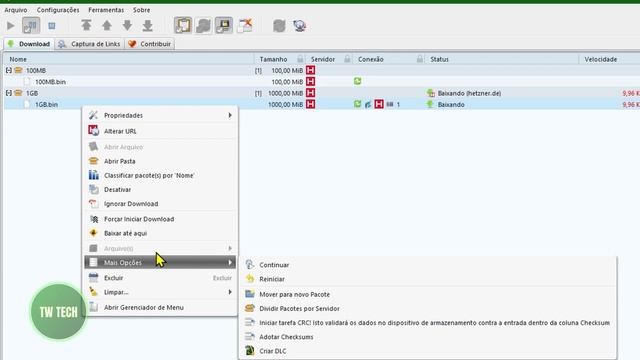This screenshot has height=360, width=640.
Task: Select Mover para novo Pacote
Action: (428, 294)
